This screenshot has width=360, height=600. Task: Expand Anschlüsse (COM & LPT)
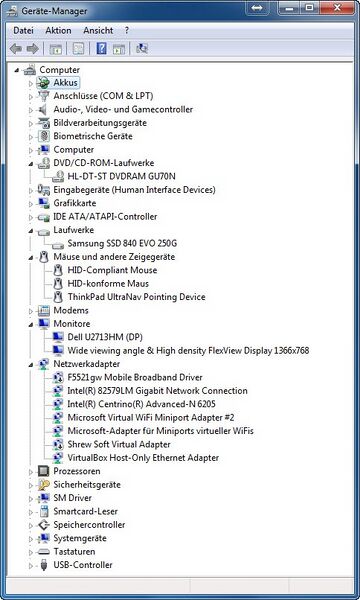click(x=31, y=96)
